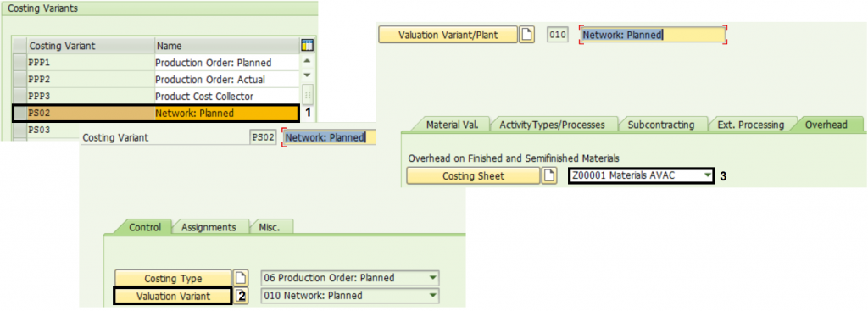Select the PPP3 costing variant cell

coord(91,96)
